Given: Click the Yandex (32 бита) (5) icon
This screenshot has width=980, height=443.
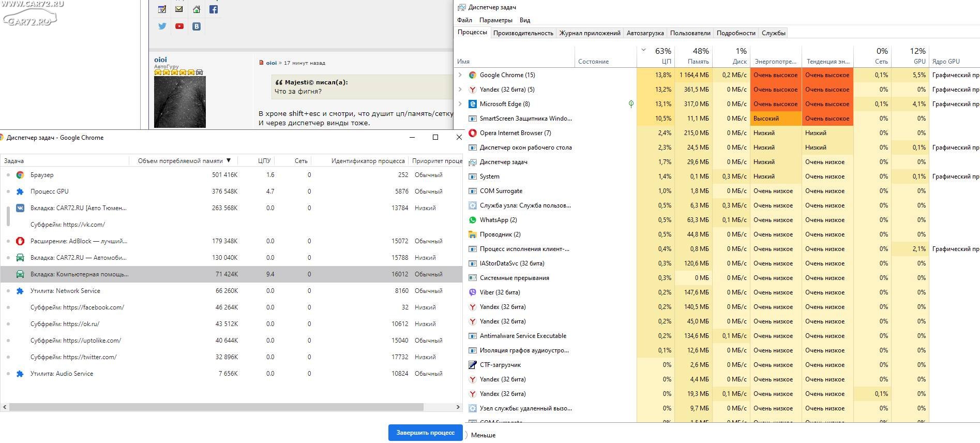Looking at the screenshot, I should [x=472, y=90].
